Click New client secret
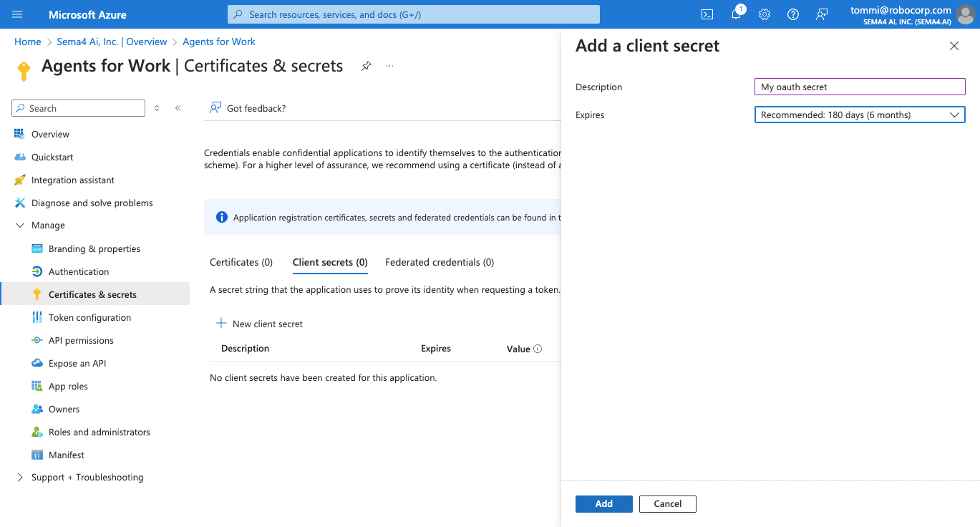The height and width of the screenshot is (527, 980). click(x=260, y=324)
